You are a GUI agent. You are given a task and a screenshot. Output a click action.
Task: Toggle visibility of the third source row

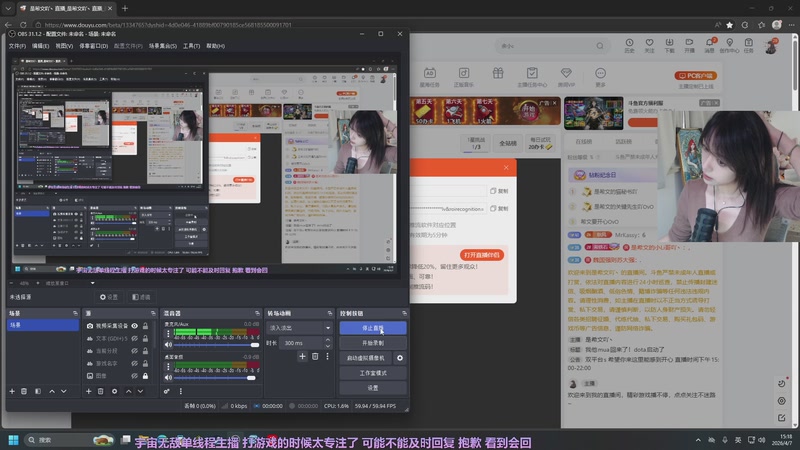134,351
